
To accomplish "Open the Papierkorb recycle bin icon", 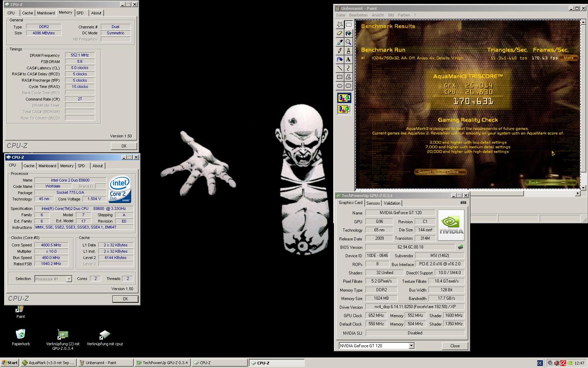I will coord(21,337).
